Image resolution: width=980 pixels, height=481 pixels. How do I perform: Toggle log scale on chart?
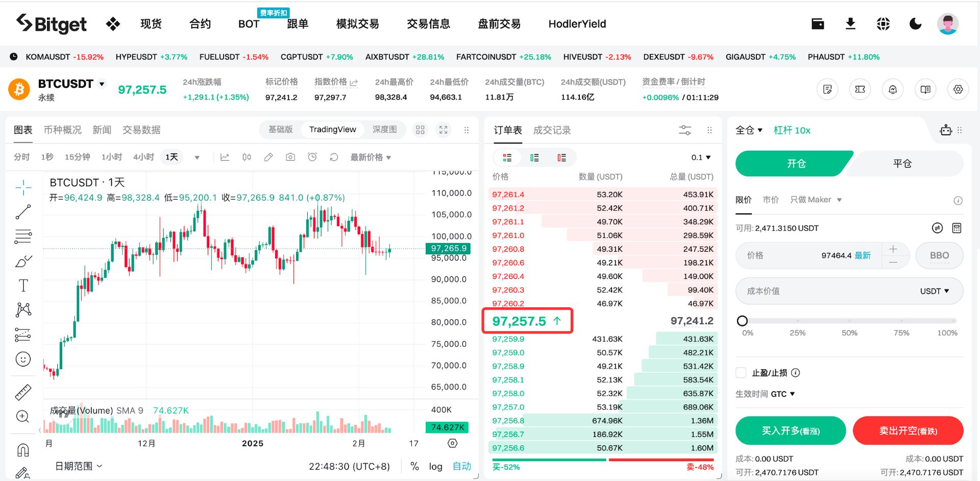(435, 466)
